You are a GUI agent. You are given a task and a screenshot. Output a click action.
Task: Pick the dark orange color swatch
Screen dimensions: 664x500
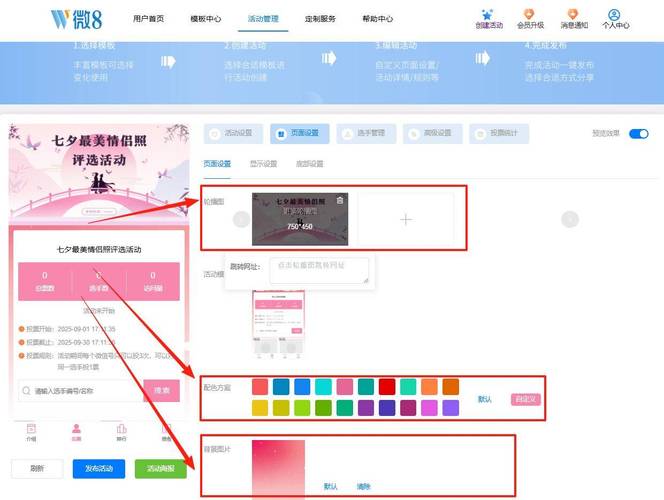[x=451, y=387]
